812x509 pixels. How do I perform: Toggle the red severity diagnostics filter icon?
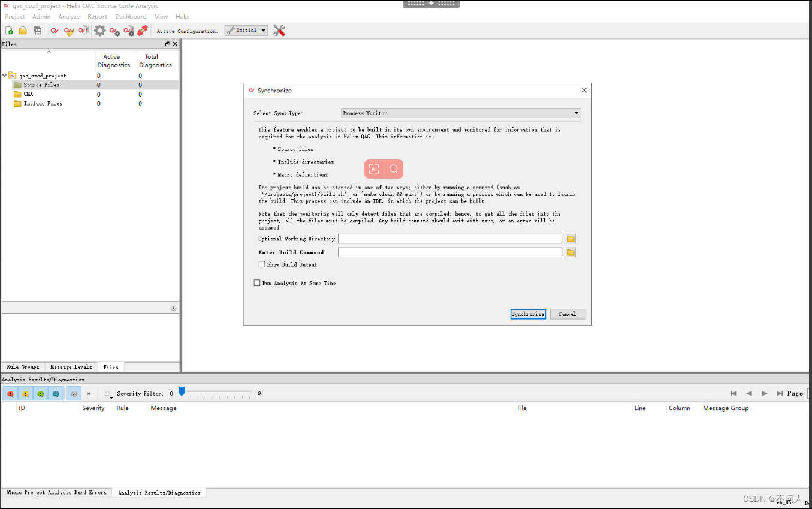10,394
